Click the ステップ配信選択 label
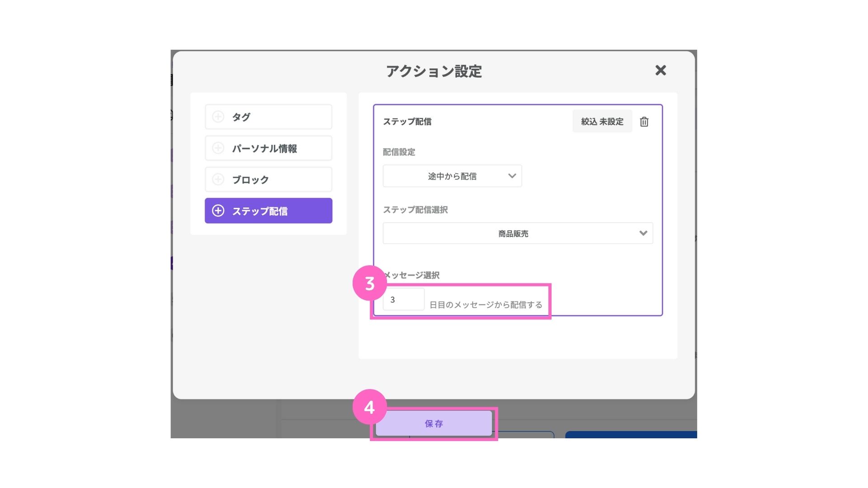 415,210
